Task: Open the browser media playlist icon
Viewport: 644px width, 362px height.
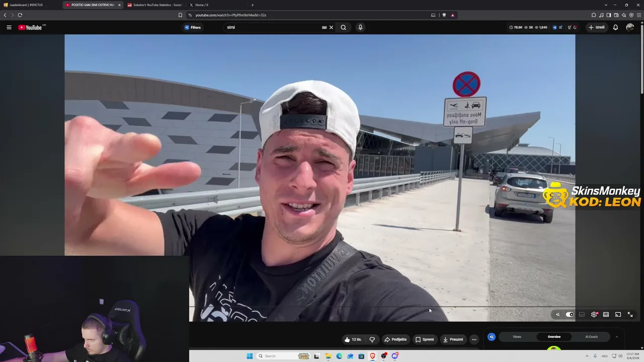Action: tap(601, 15)
